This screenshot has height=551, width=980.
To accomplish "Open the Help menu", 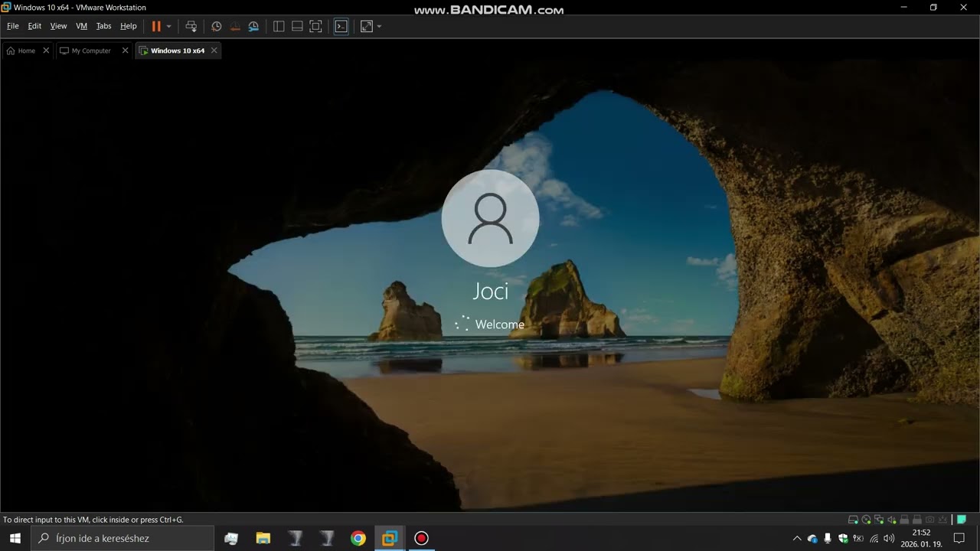I will click(x=129, y=26).
